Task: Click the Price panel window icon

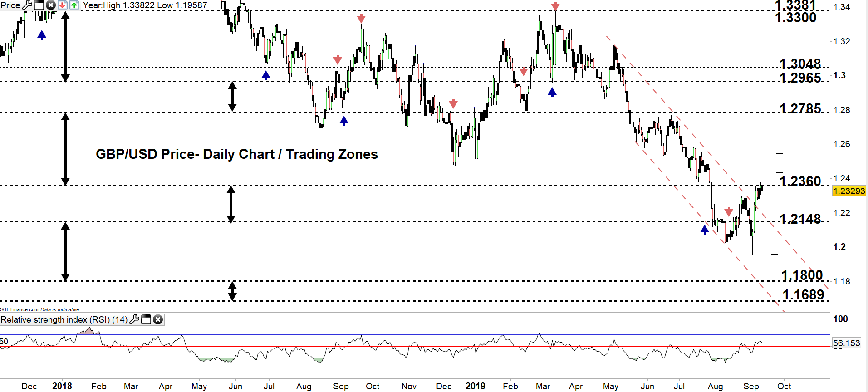Action: 39,5
